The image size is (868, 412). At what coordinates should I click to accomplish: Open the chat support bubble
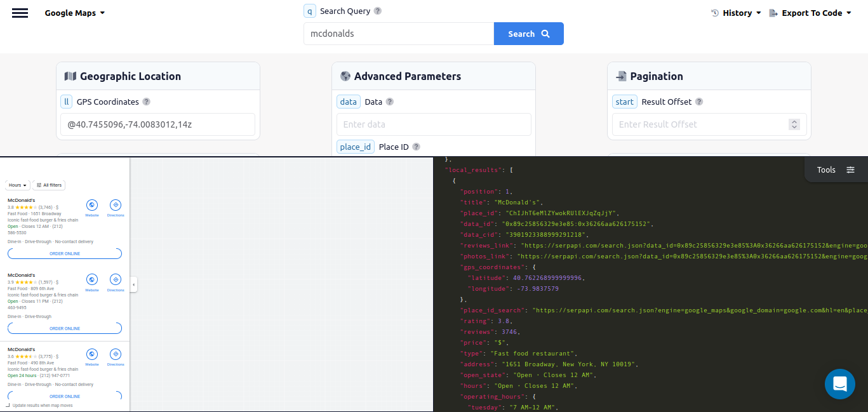pos(840,384)
